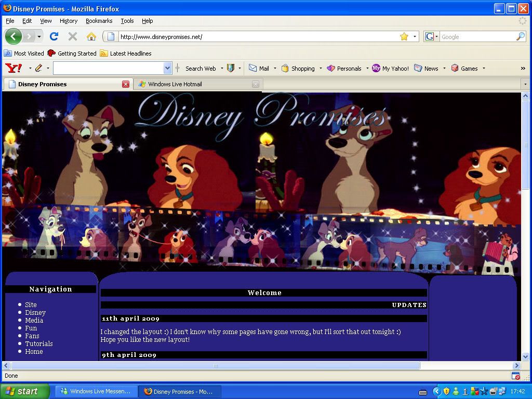Open the list all tabs dropdown
Screen dimensions: 532x399
click(x=525, y=84)
